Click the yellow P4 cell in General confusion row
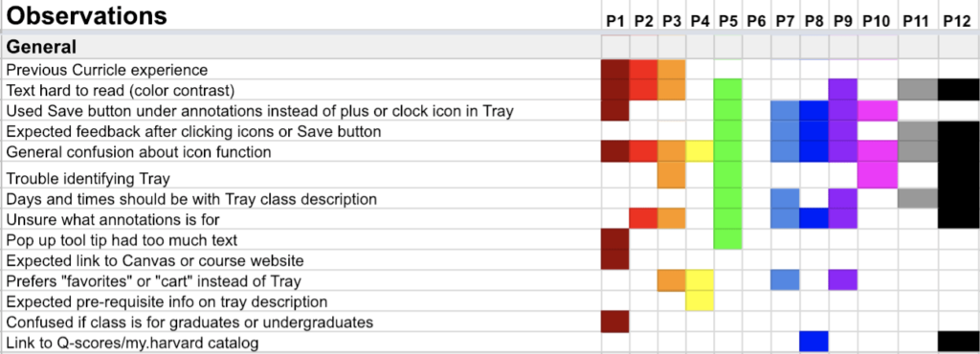This screenshot has height=354, width=980. (x=700, y=150)
